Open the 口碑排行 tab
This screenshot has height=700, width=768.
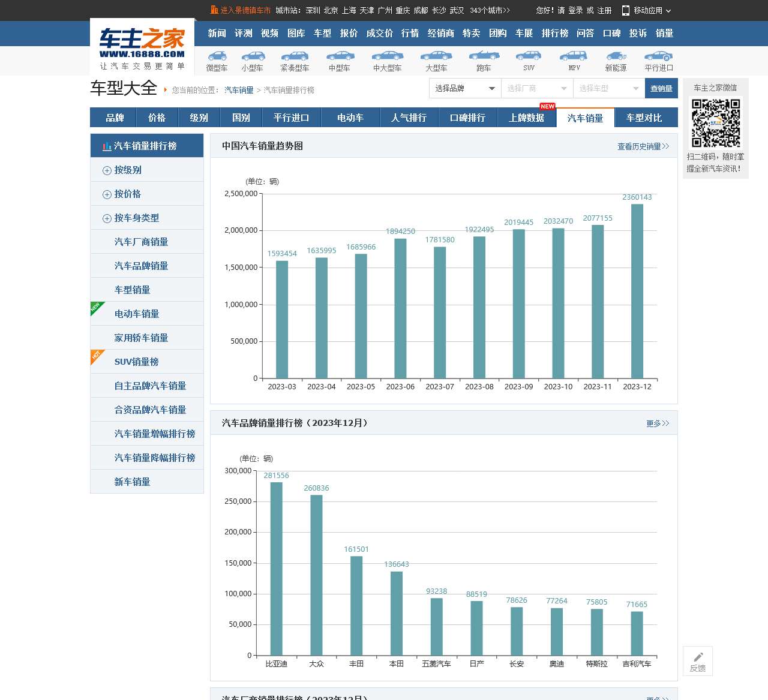pyautogui.click(x=467, y=118)
